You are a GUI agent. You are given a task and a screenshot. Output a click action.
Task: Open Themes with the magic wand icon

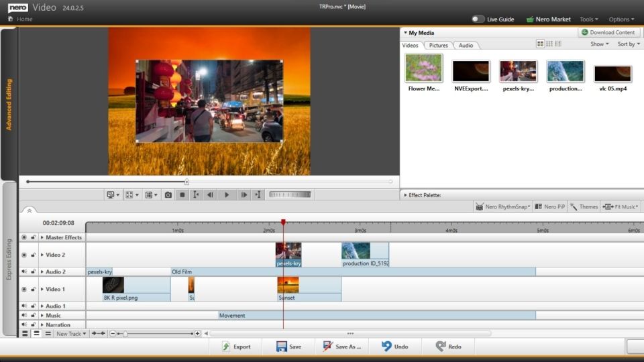click(584, 206)
